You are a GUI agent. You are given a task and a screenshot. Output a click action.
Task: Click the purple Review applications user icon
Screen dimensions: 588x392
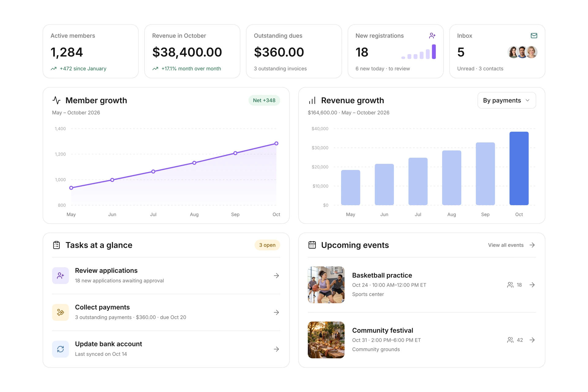(x=60, y=276)
